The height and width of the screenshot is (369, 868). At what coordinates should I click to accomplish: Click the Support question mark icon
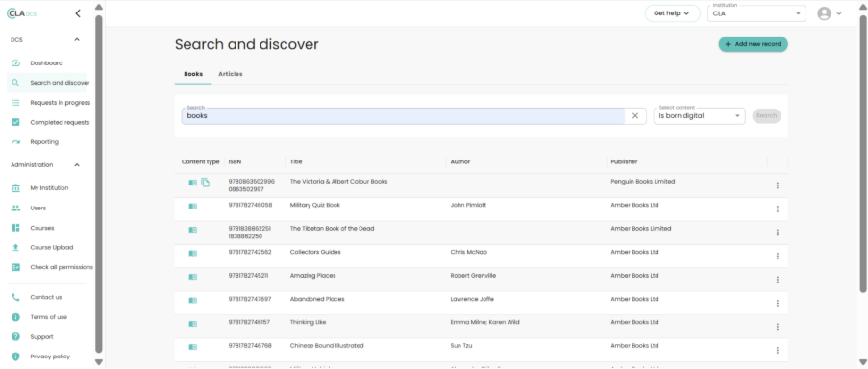coord(16,337)
